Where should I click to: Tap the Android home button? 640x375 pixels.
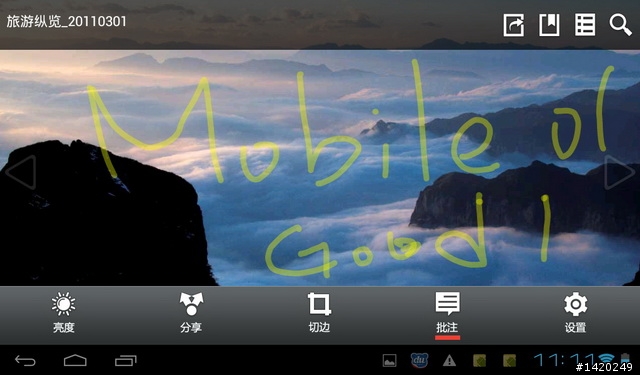(x=75, y=360)
